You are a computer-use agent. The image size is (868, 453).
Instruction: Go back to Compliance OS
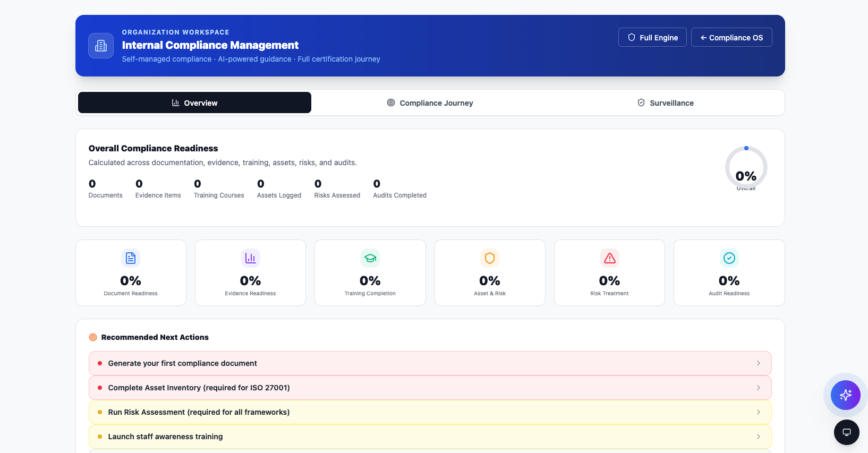point(731,37)
